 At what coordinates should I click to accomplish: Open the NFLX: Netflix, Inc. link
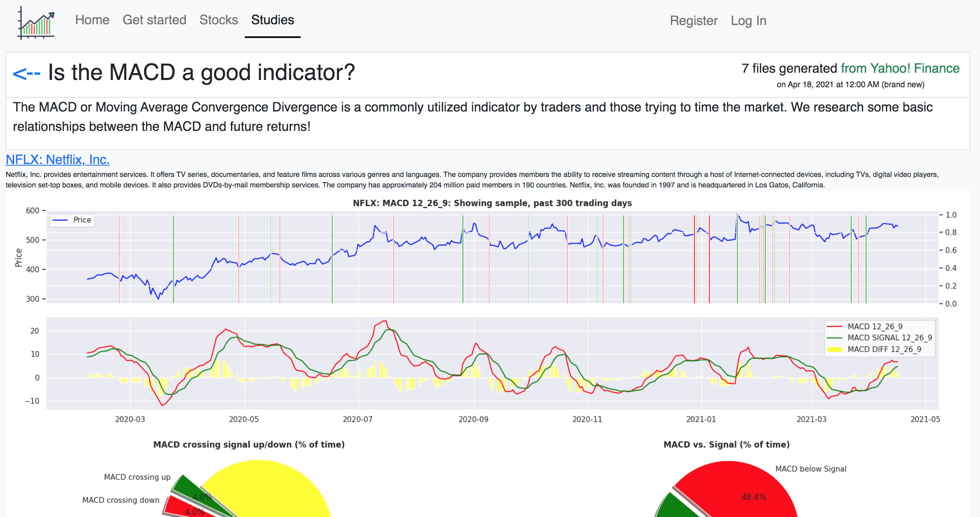(x=57, y=160)
